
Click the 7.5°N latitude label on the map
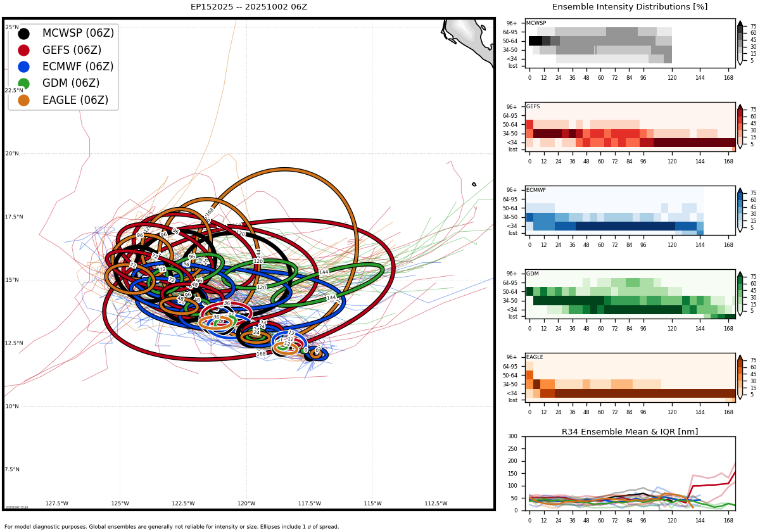pyautogui.click(x=12, y=470)
